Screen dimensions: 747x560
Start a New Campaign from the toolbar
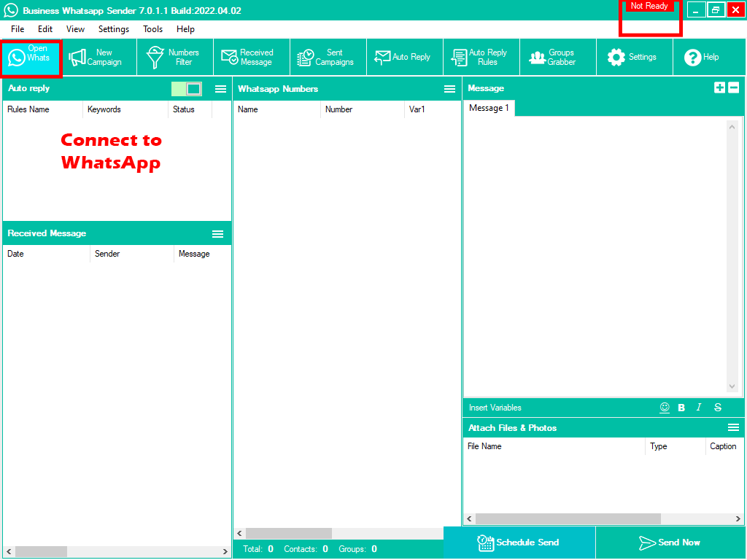(x=98, y=57)
